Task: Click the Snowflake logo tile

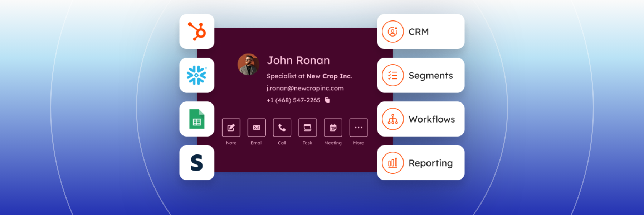Action: pos(197,75)
